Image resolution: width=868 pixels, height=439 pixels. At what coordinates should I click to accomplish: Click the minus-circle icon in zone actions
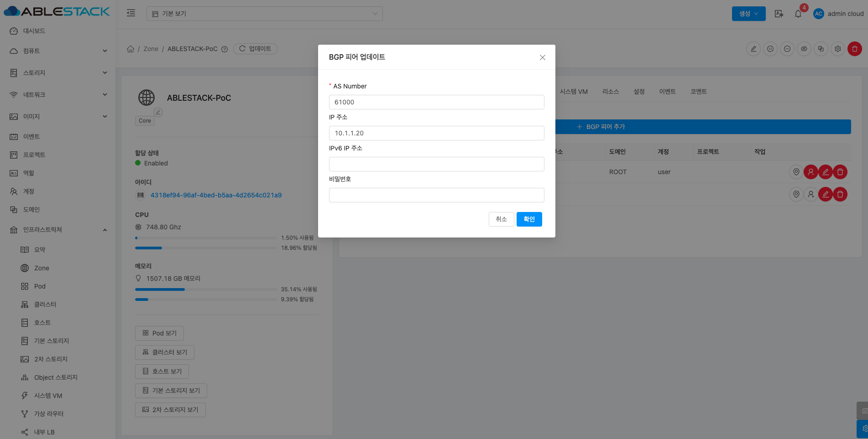[787, 49]
